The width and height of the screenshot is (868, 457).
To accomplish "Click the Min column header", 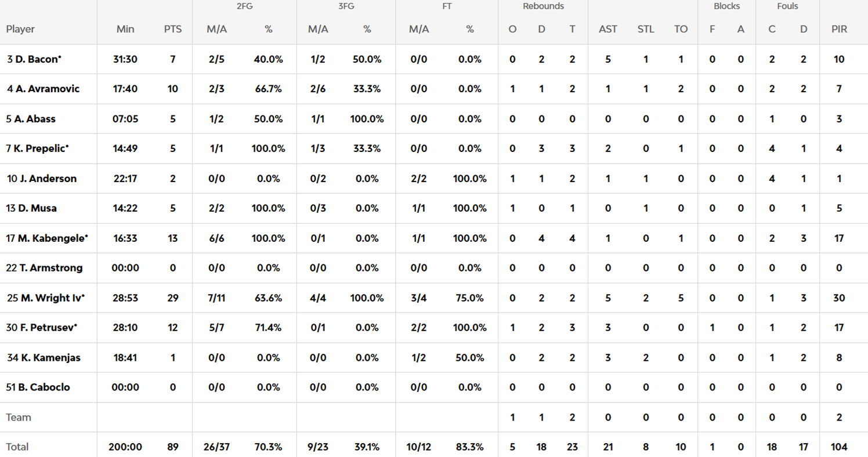I will [x=125, y=29].
